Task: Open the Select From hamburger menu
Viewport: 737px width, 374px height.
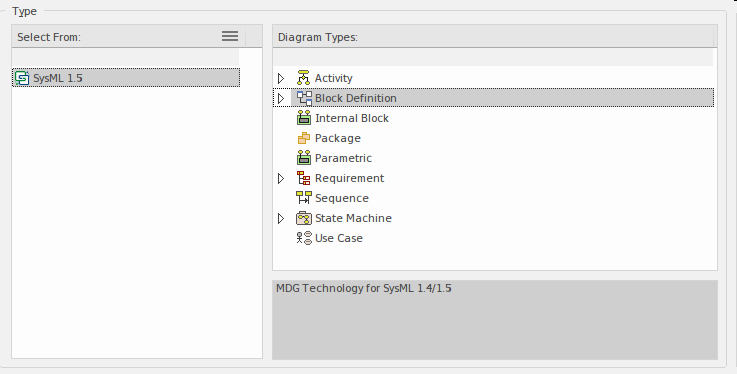Action: [230, 36]
